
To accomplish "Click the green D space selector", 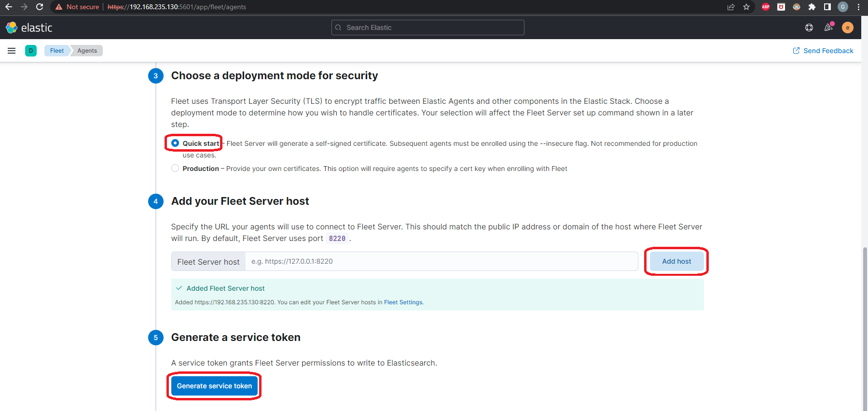I will coord(31,51).
